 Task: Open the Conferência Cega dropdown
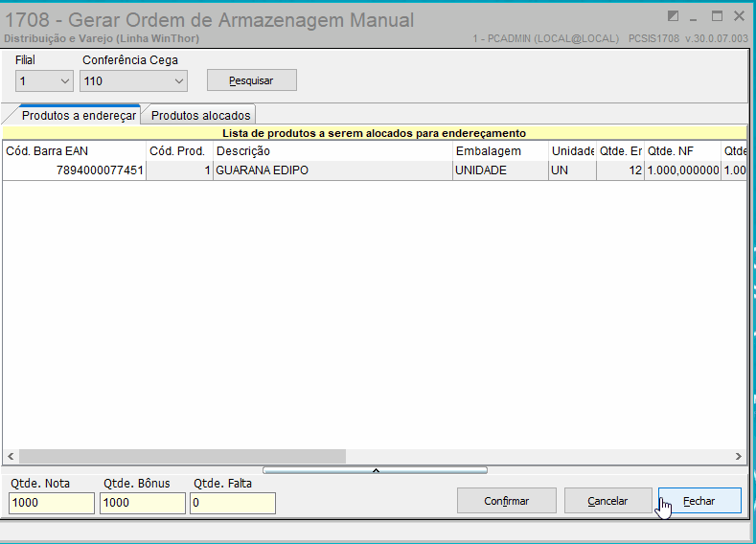(133, 81)
